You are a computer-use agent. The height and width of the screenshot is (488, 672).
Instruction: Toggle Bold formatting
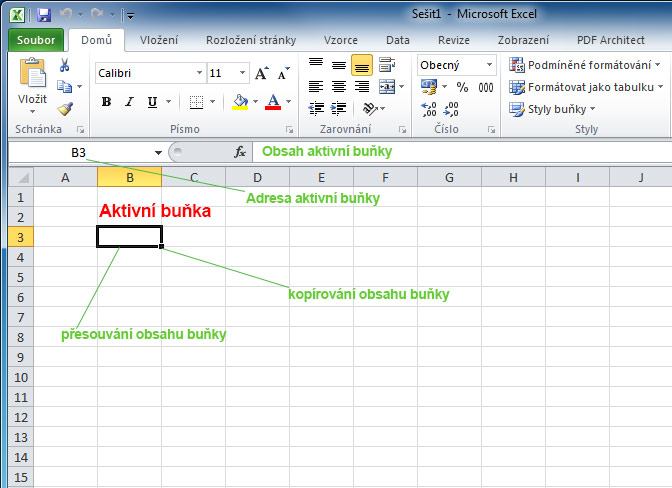pyautogui.click(x=106, y=102)
